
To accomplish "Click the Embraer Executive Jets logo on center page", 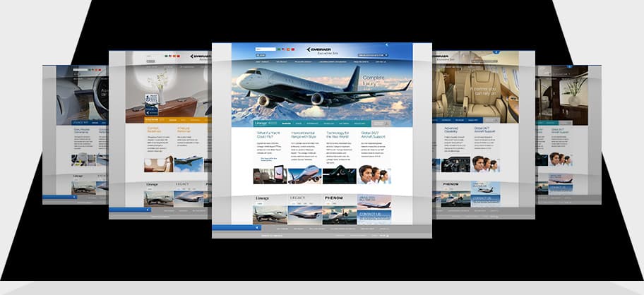I will (321, 52).
